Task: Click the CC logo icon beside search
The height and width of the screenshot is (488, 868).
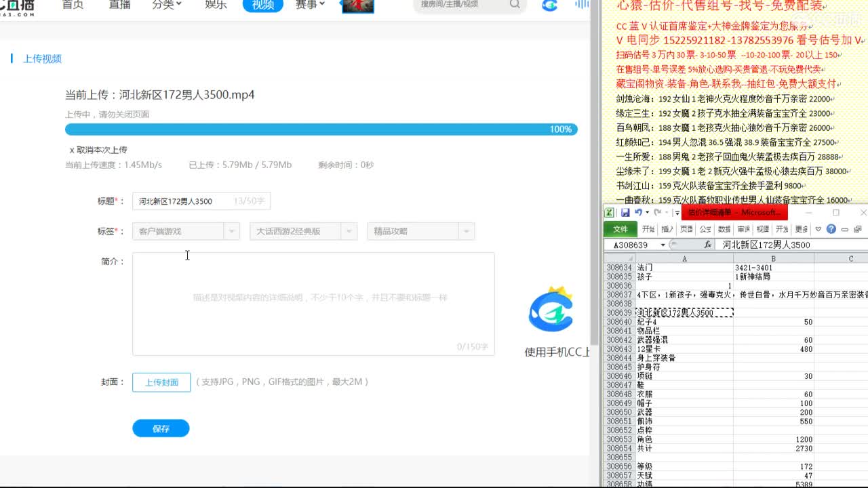Action: [x=549, y=5]
